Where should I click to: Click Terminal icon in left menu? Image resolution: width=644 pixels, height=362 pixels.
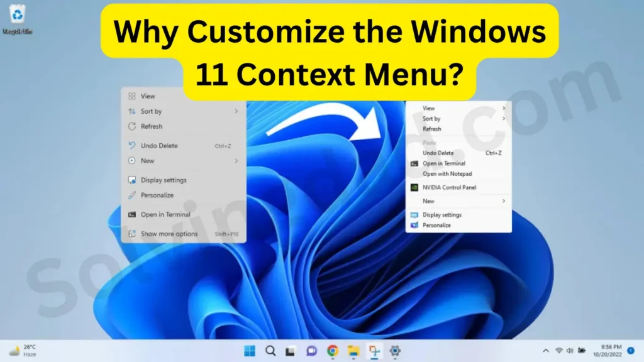(132, 215)
